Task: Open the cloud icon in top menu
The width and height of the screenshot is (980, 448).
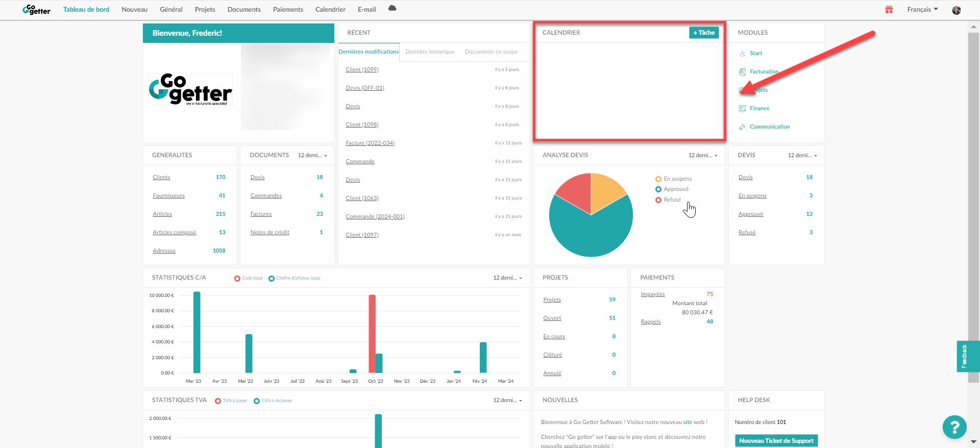Action: click(x=392, y=8)
